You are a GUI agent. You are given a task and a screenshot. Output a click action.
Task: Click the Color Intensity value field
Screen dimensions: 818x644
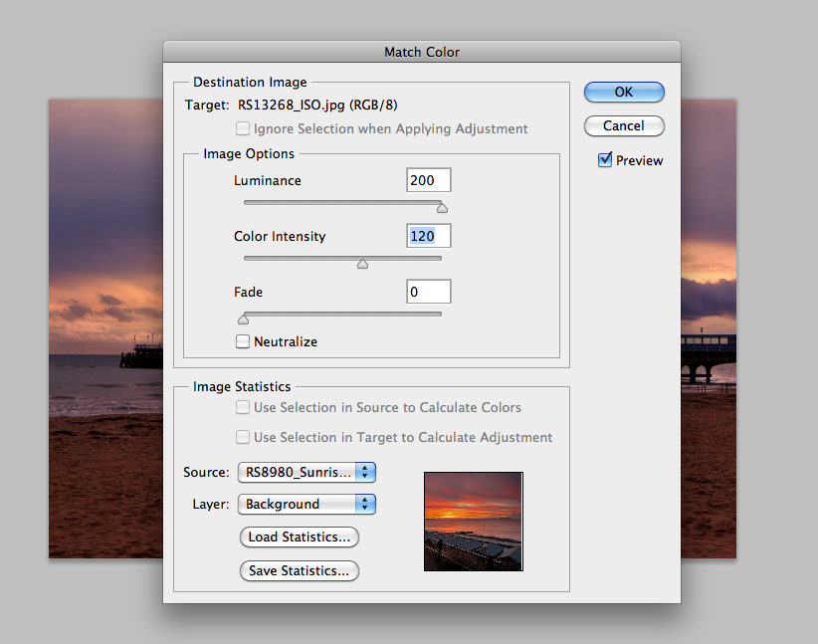pyautogui.click(x=428, y=236)
